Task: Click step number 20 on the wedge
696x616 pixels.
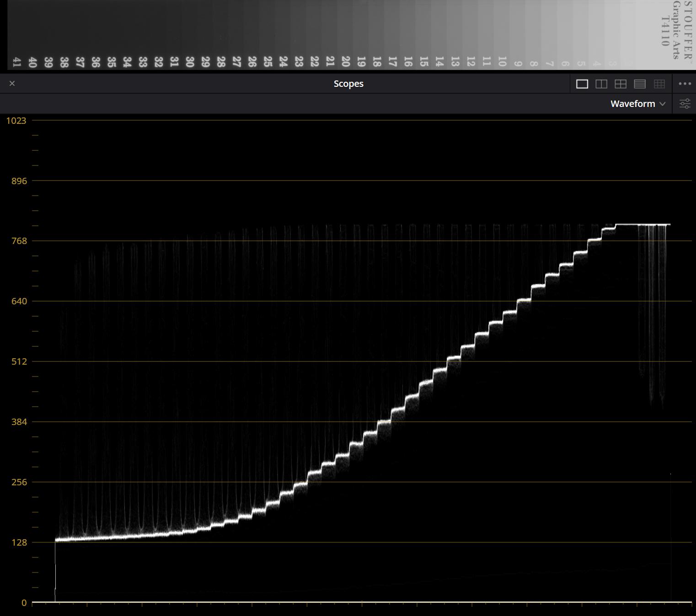Action: click(x=346, y=61)
